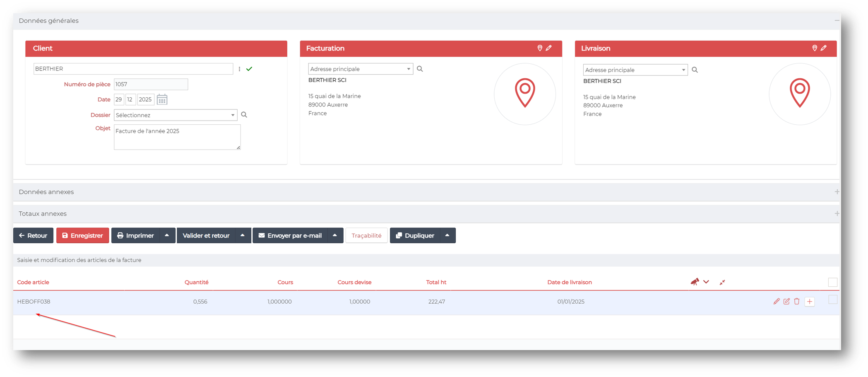
Task: Click the pencil edit icon in the Livraison header
Action: [x=824, y=48]
